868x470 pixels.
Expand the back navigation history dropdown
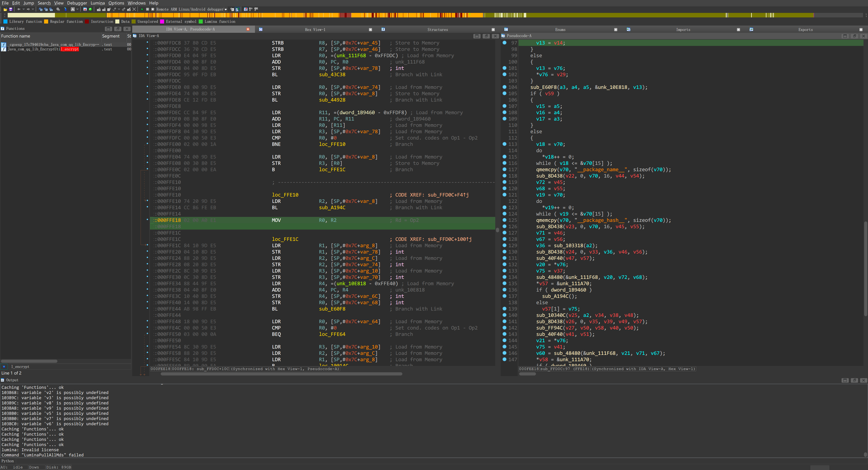24,9
